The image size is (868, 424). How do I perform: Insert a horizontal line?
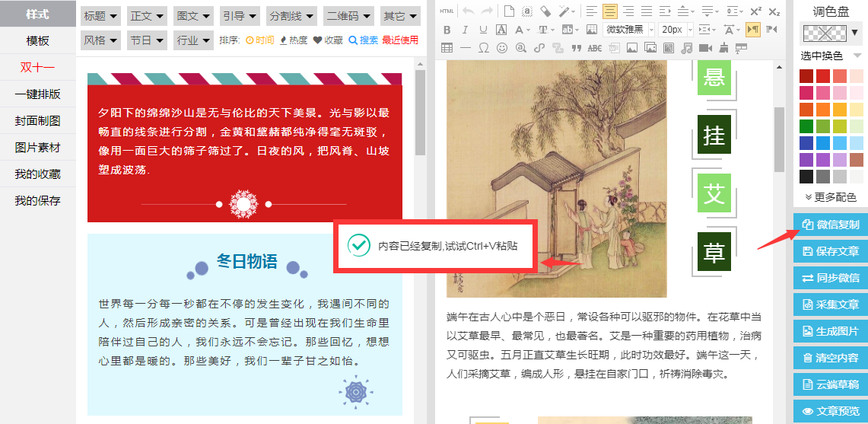(465, 48)
